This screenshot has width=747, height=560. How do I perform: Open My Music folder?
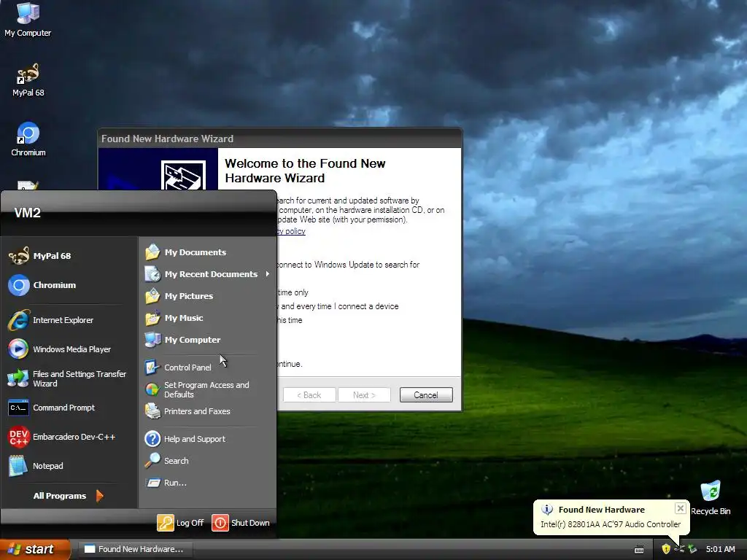pyautogui.click(x=207, y=318)
